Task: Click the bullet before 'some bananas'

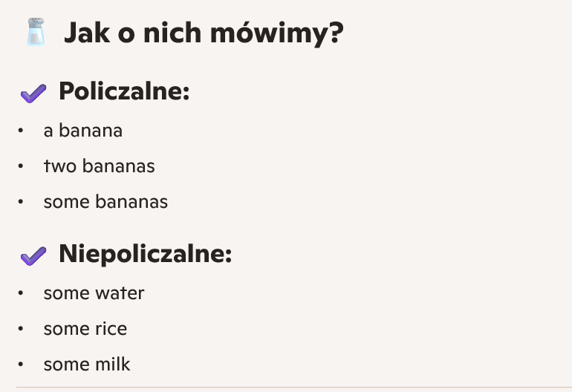Action: coord(21,202)
